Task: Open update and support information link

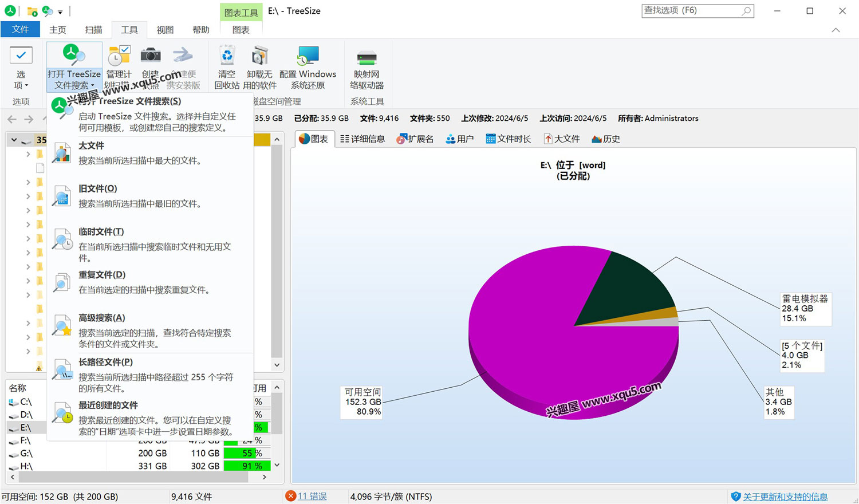Action: pos(785,497)
